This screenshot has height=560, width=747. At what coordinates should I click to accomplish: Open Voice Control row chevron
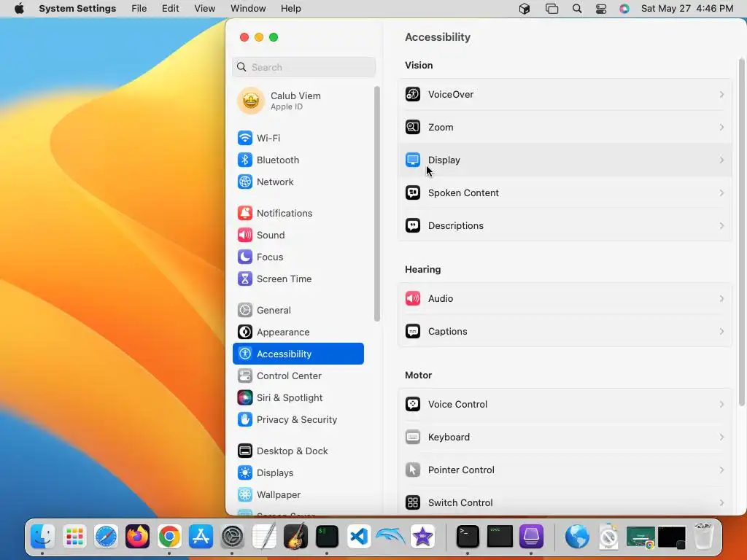point(721,404)
